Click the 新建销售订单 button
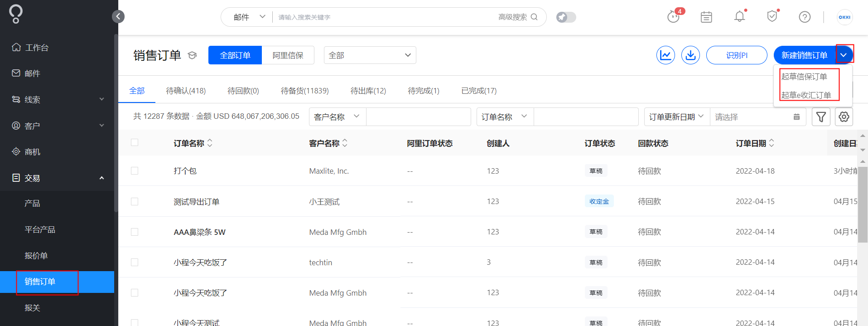The height and width of the screenshot is (326, 868). pyautogui.click(x=805, y=55)
